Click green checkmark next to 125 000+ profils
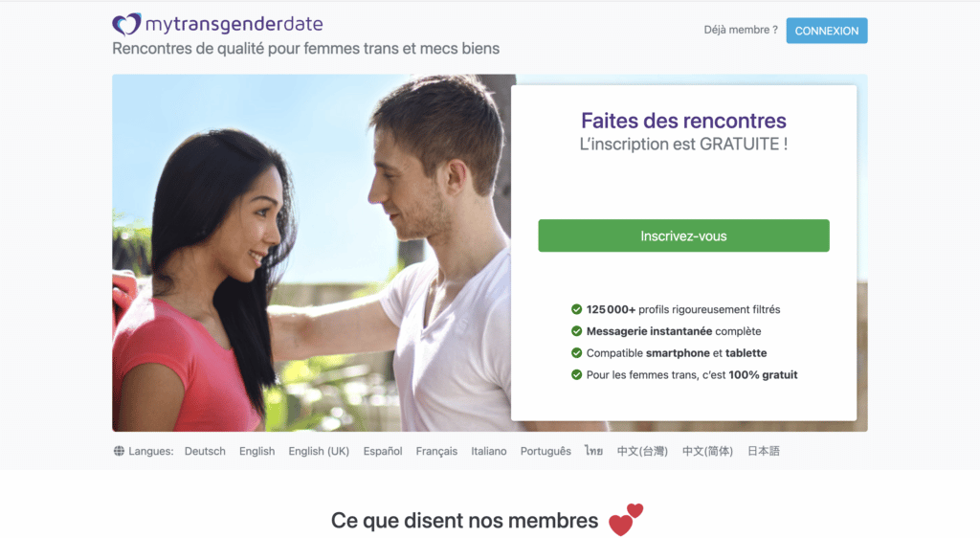The image size is (980, 538). tap(576, 309)
